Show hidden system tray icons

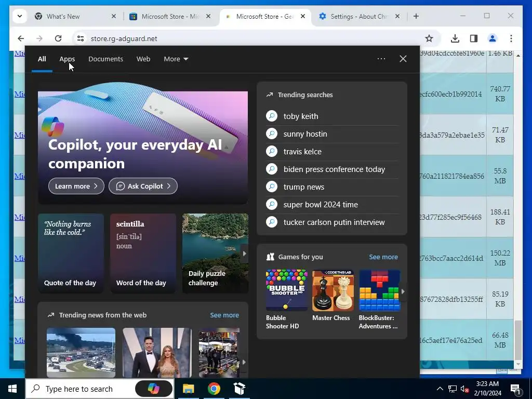tap(440, 389)
